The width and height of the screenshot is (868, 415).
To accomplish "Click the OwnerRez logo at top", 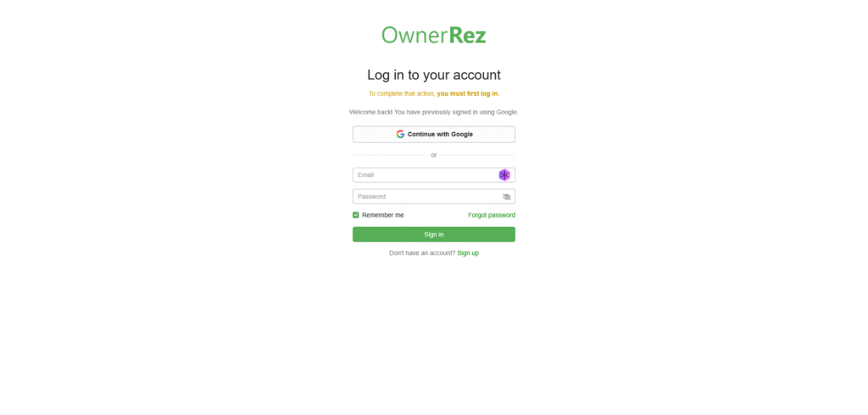I will point(433,36).
